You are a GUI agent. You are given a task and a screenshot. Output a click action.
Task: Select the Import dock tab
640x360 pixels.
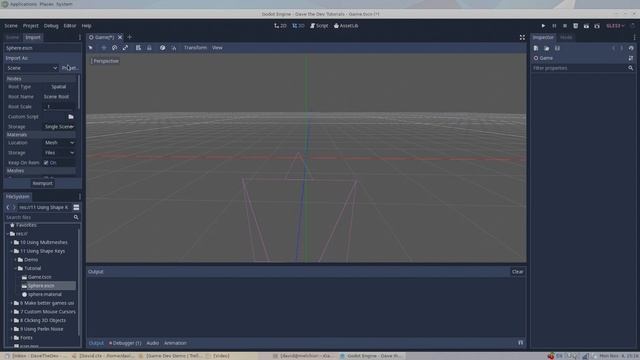pyautogui.click(x=33, y=37)
